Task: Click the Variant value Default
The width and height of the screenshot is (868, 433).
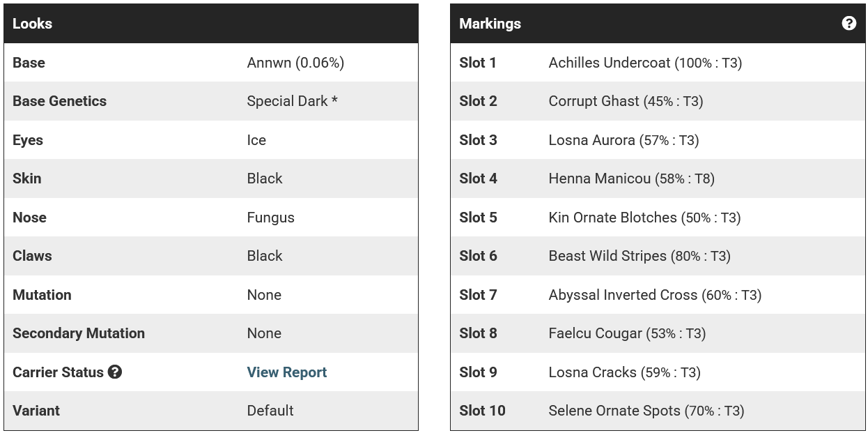Action: (270, 411)
